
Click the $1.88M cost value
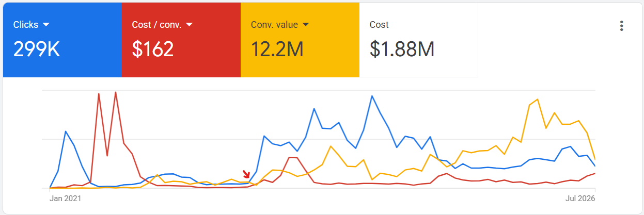point(402,49)
